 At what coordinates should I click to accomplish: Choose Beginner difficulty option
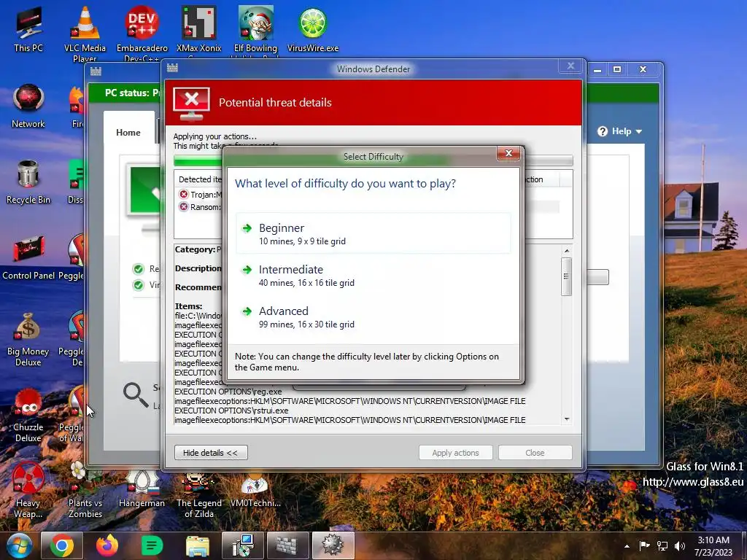(373, 233)
